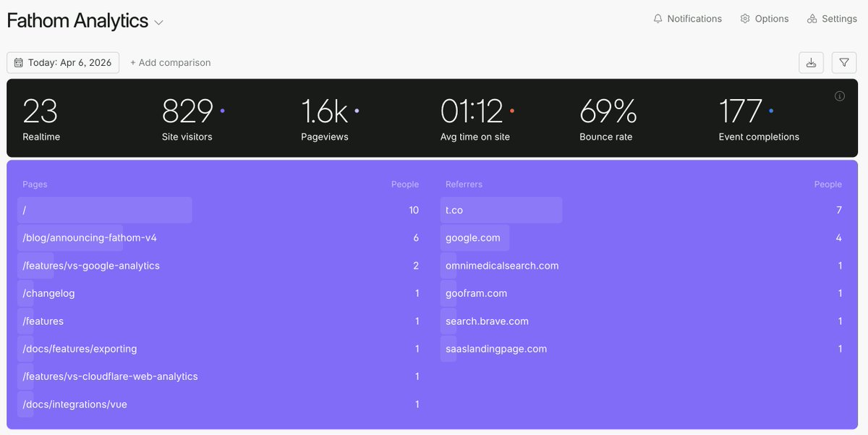Select the /docs/features/exporting page row

(x=218, y=349)
